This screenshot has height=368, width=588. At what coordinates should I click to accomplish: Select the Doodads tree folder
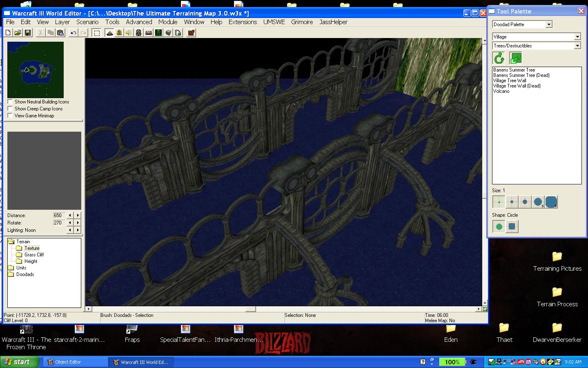point(25,274)
